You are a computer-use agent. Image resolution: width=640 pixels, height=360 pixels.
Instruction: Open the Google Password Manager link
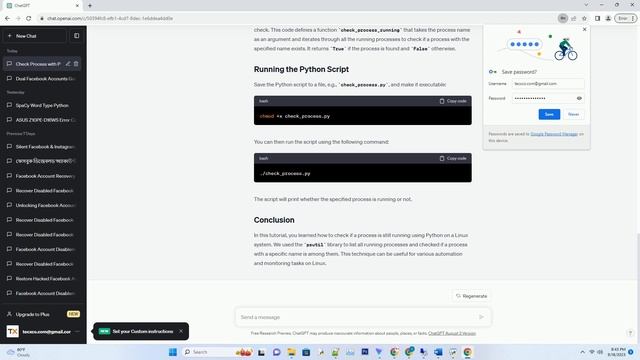point(554,134)
